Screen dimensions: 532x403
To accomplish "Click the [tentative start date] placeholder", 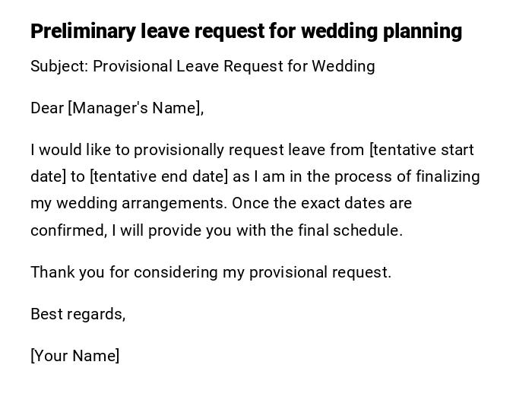I will 421,150.
